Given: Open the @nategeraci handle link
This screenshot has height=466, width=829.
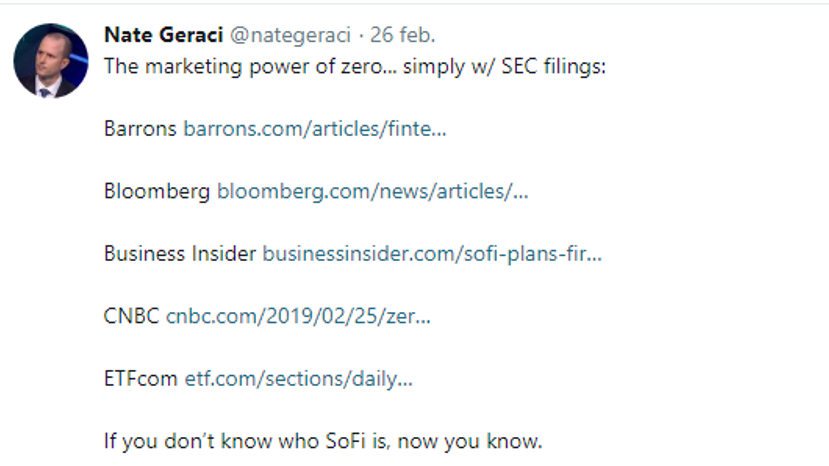Looking at the screenshot, I should click(290, 35).
